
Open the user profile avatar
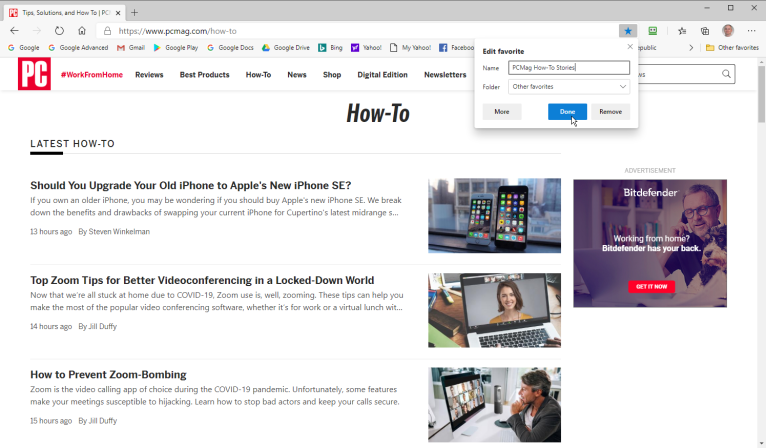click(x=728, y=31)
